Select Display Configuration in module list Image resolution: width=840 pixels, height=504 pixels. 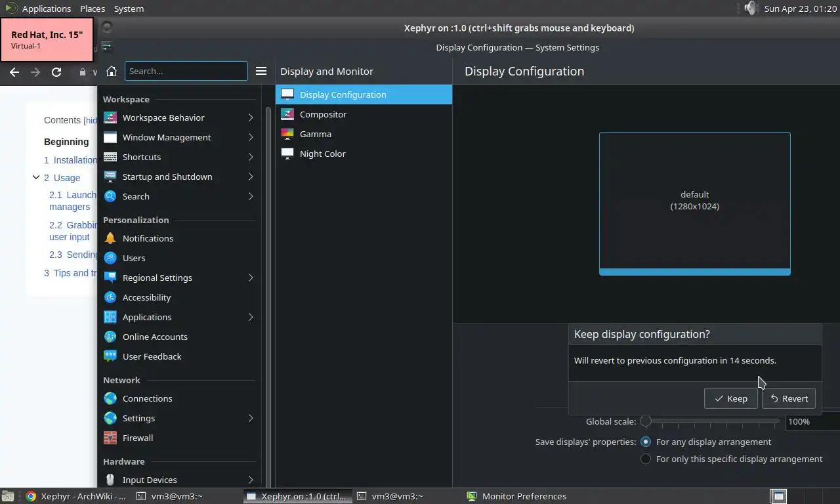(x=364, y=94)
